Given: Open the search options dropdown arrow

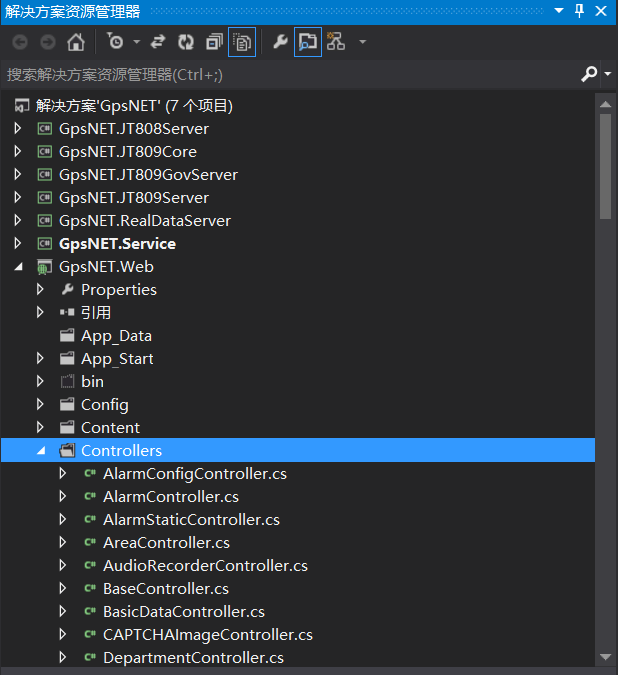Looking at the screenshot, I should [x=608, y=74].
